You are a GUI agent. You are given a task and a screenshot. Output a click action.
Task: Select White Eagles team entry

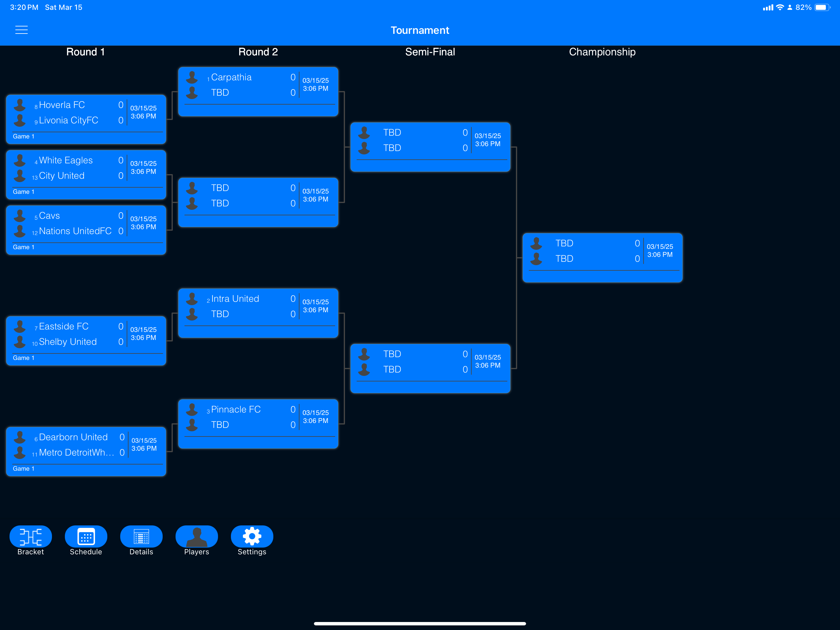tap(66, 160)
